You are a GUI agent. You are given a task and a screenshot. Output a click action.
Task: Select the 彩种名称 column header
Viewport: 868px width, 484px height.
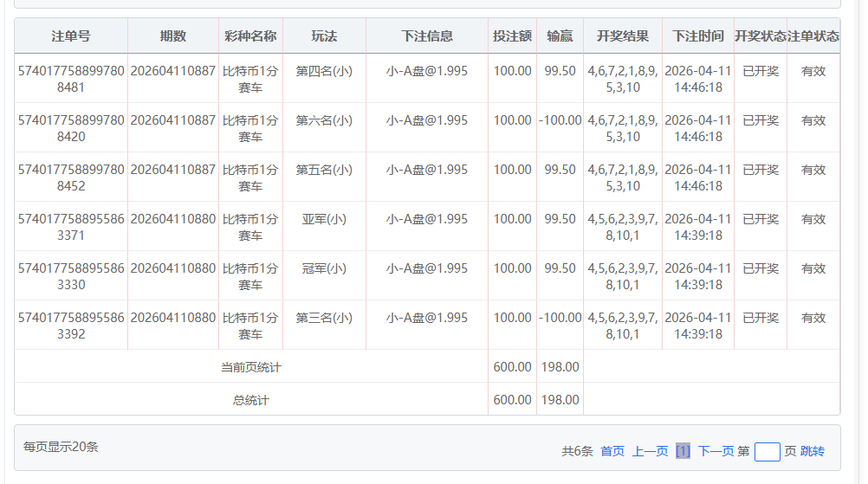(250, 36)
